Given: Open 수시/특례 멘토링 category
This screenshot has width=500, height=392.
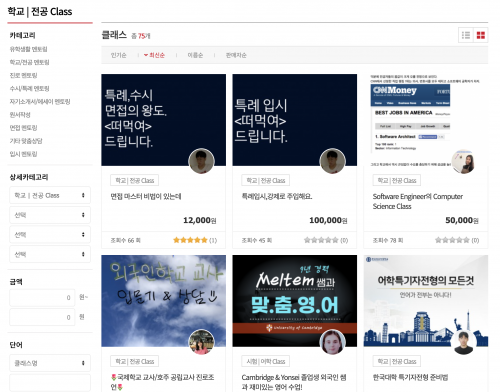Looking at the screenshot, I should [30, 88].
